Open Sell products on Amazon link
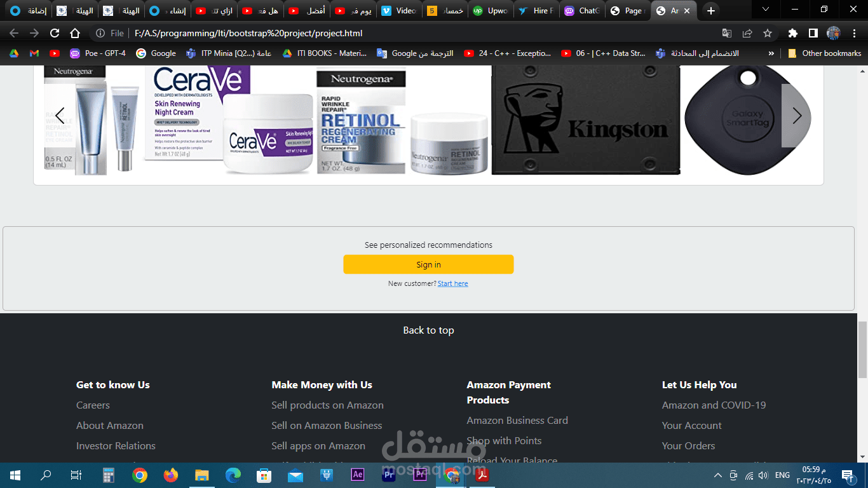 tap(327, 405)
